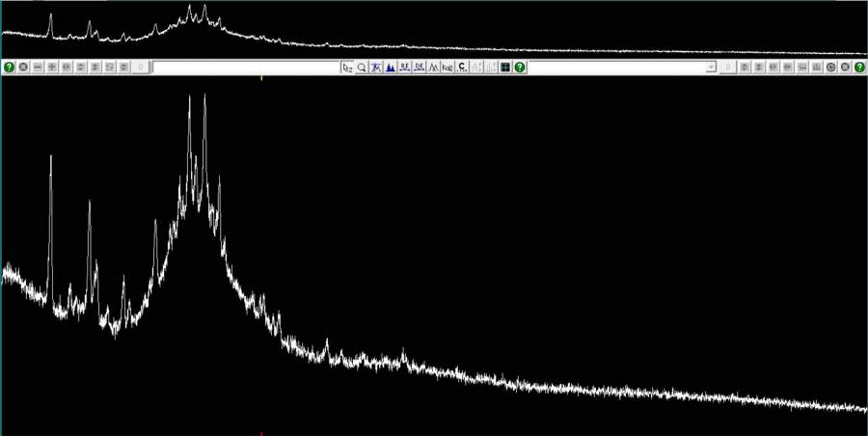Click the yellow marker above the spectrum
The image size is (868, 436).
pyautogui.click(x=261, y=78)
